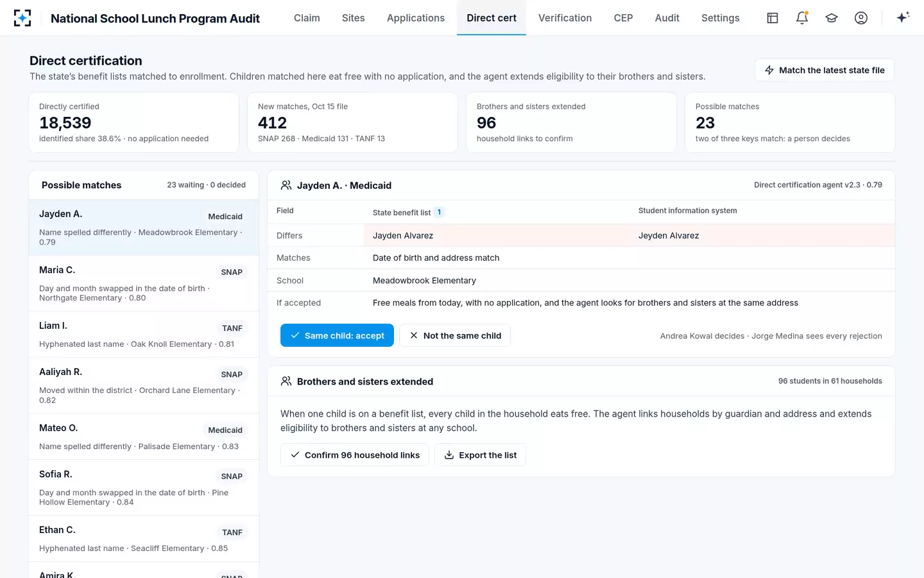924x578 pixels.
Task: Open the Possible matches 23 stat card
Action: click(x=791, y=122)
